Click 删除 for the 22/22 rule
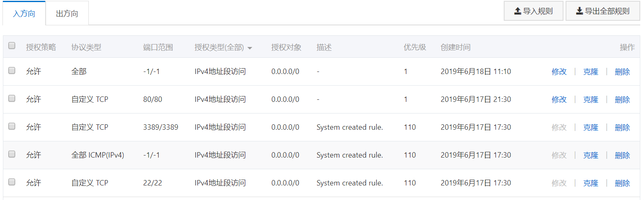Viewport: 644px width, 200px height. coord(622,183)
